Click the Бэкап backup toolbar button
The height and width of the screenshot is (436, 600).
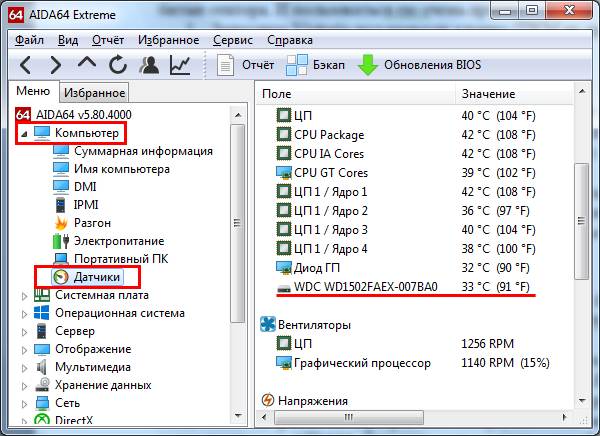click(314, 65)
